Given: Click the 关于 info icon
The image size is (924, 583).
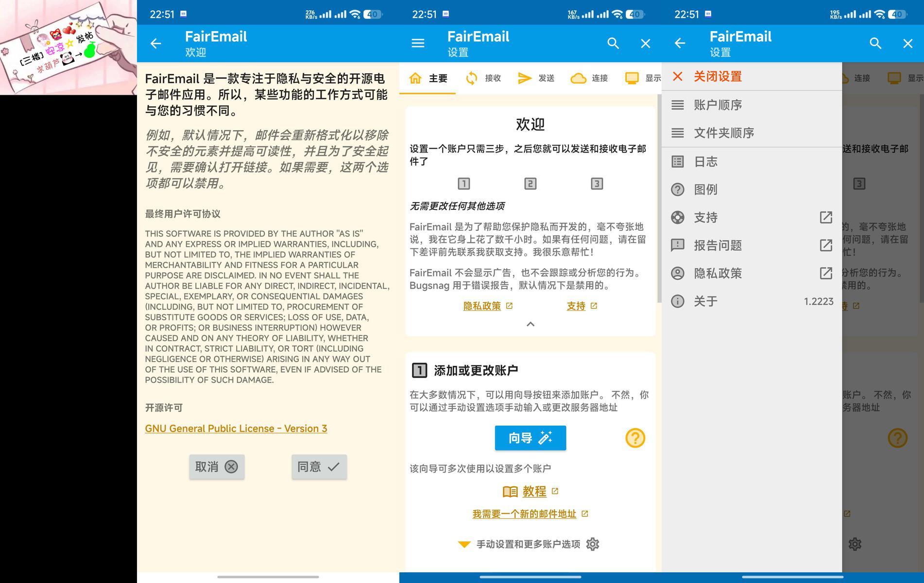Looking at the screenshot, I should click(678, 301).
